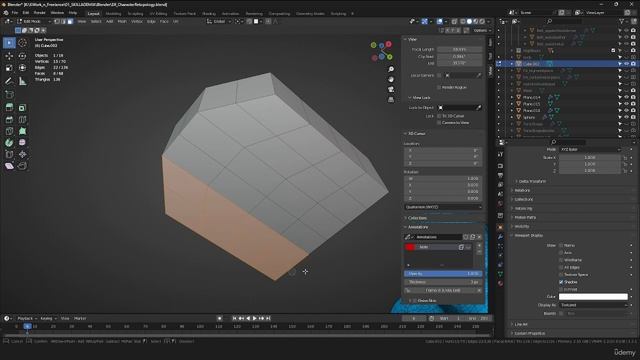Open the Global orientation dropdown
The width and height of the screenshot is (640, 360).
(x=219, y=21)
